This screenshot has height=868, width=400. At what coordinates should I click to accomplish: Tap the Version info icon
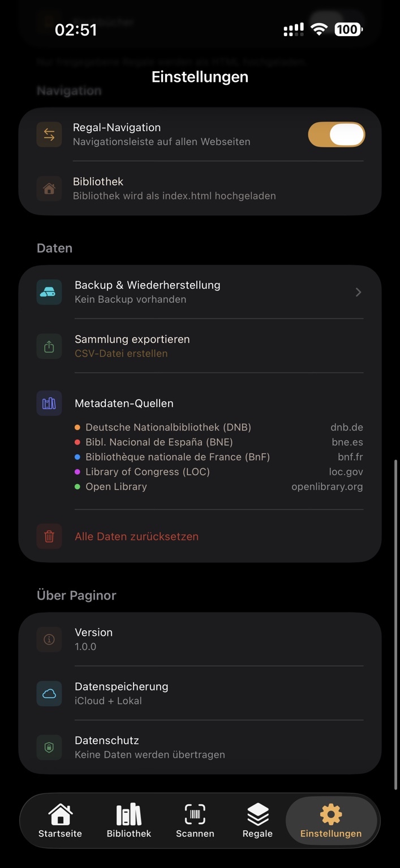(x=49, y=639)
